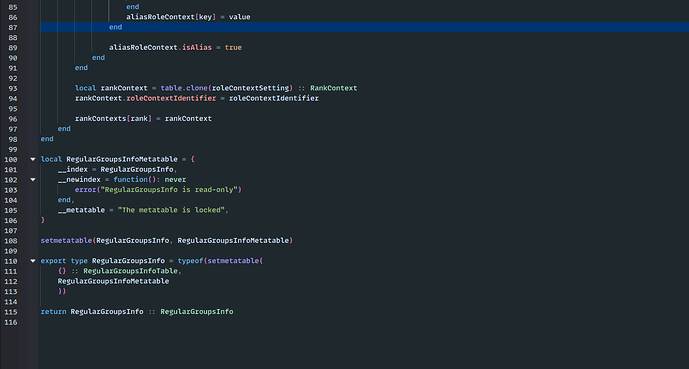
Task: Click line number 100 in gutter
Action: point(11,159)
